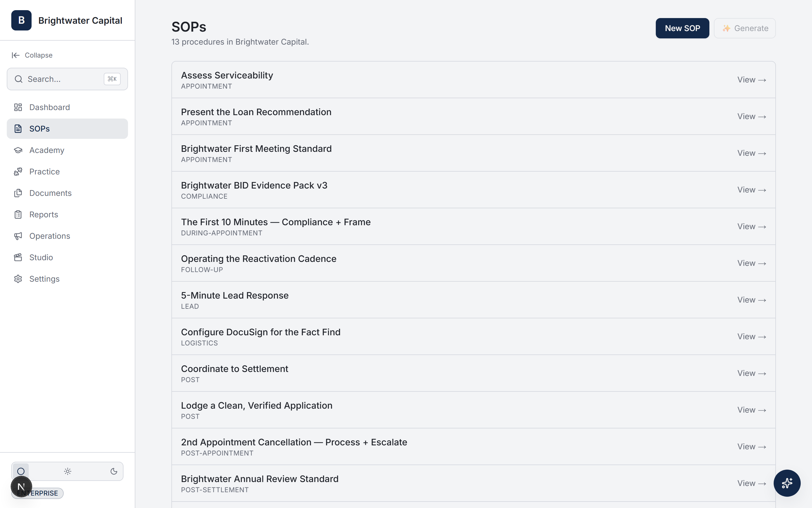Screen dimensions: 812x508
Task: Click Configure DocuSign for the Fact Find title
Action: coord(261,332)
